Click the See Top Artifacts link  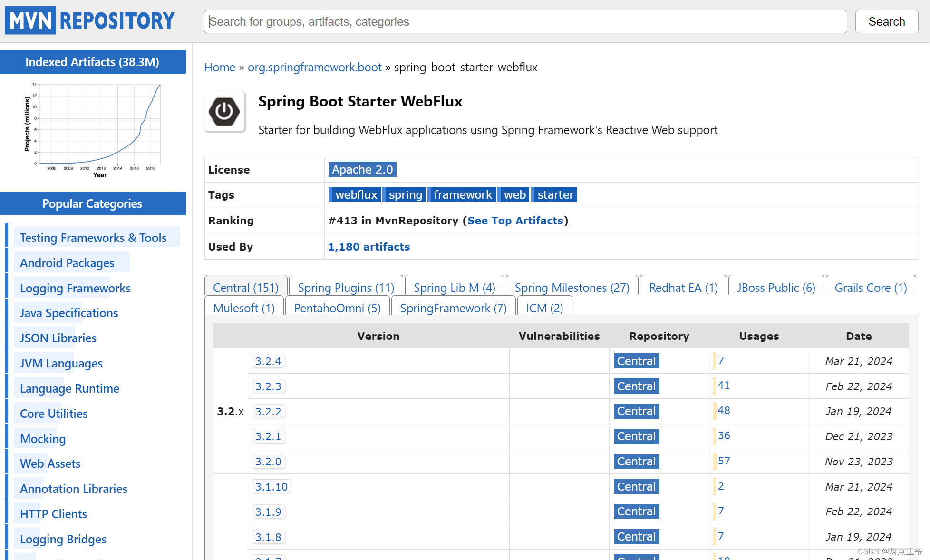pos(515,220)
